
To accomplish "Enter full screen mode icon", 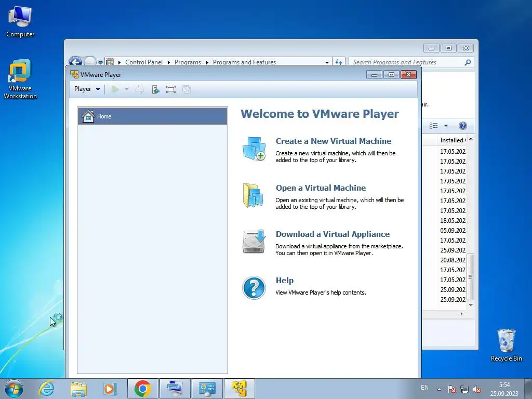I will 170,89.
